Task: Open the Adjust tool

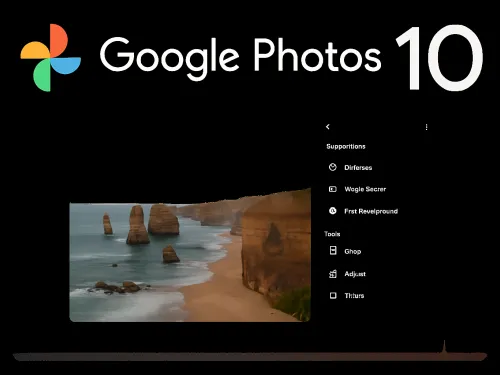Action: click(x=355, y=274)
